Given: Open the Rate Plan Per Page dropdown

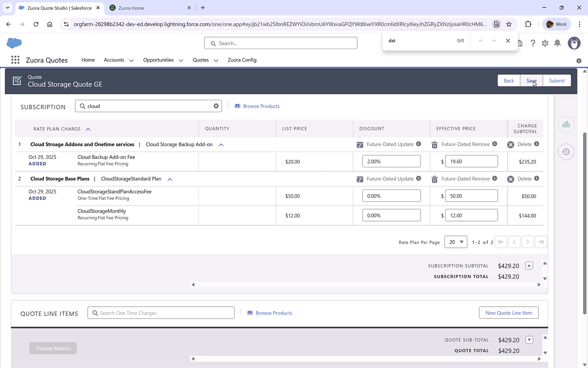Looking at the screenshot, I should (456, 242).
